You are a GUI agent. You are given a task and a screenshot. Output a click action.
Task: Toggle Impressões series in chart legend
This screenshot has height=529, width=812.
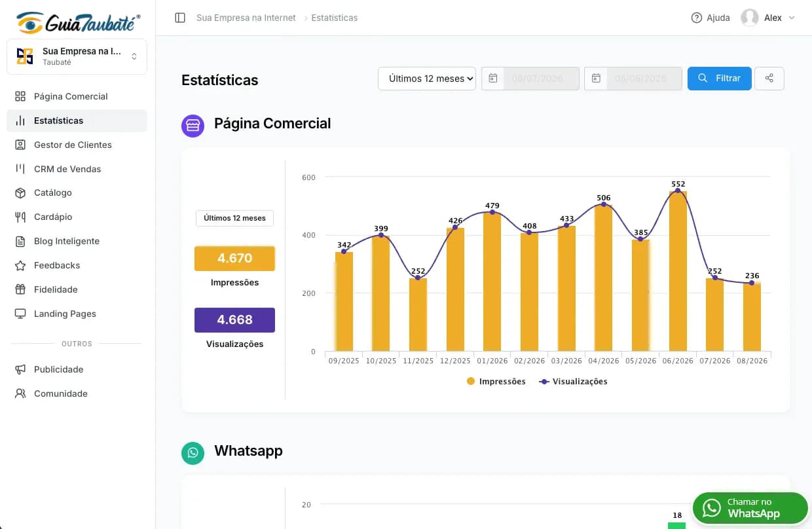tap(496, 381)
